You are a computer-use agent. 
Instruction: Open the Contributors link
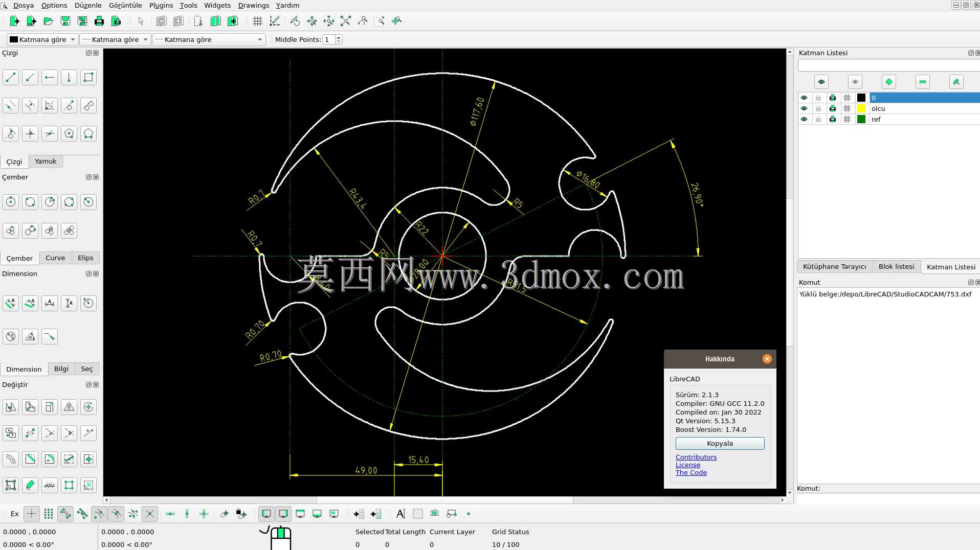696,457
